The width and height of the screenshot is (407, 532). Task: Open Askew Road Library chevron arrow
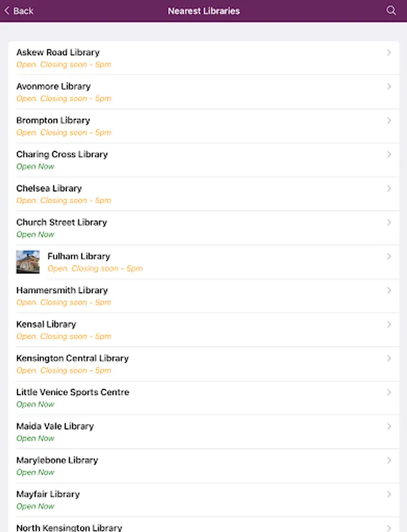[x=389, y=53]
